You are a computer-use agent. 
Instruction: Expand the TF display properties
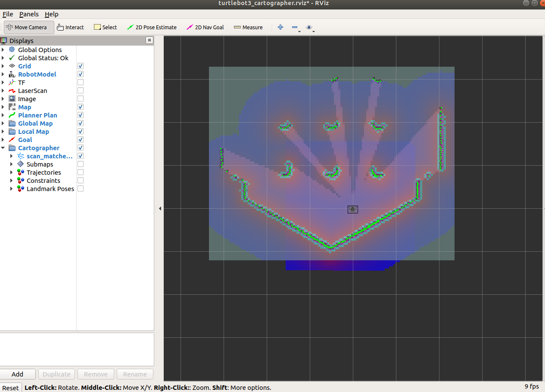pos(3,82)
